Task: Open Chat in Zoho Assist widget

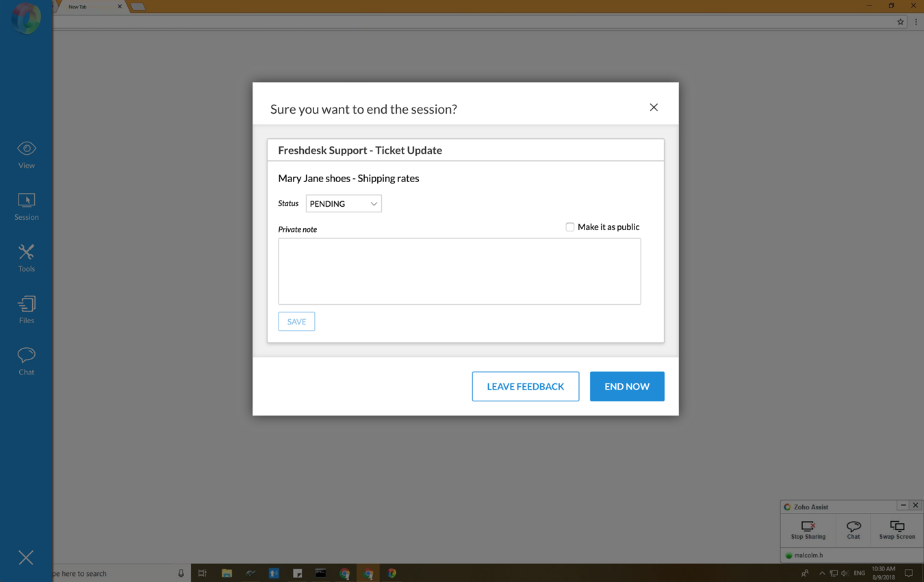Action: pyautogui.click(x=853, y=530)
